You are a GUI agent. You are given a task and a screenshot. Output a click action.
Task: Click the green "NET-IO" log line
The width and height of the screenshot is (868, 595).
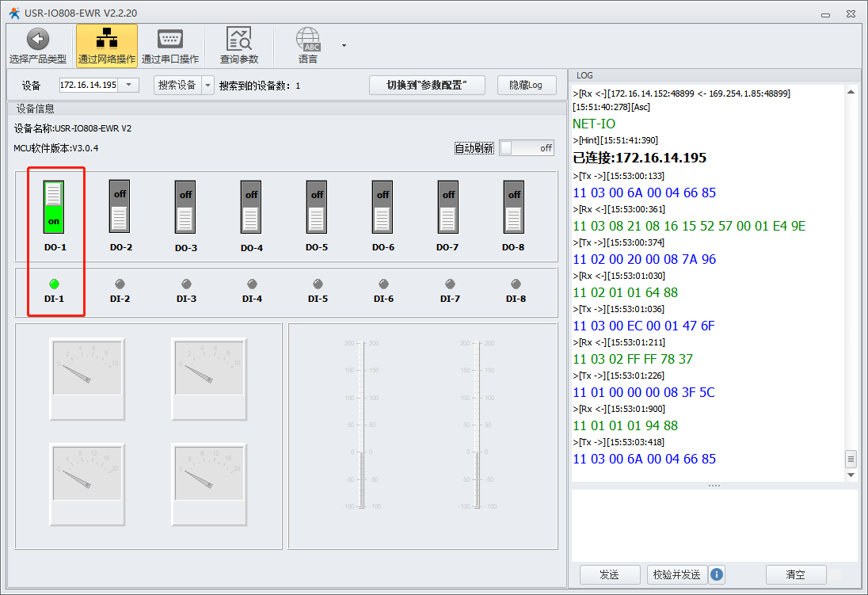[594, 124]
